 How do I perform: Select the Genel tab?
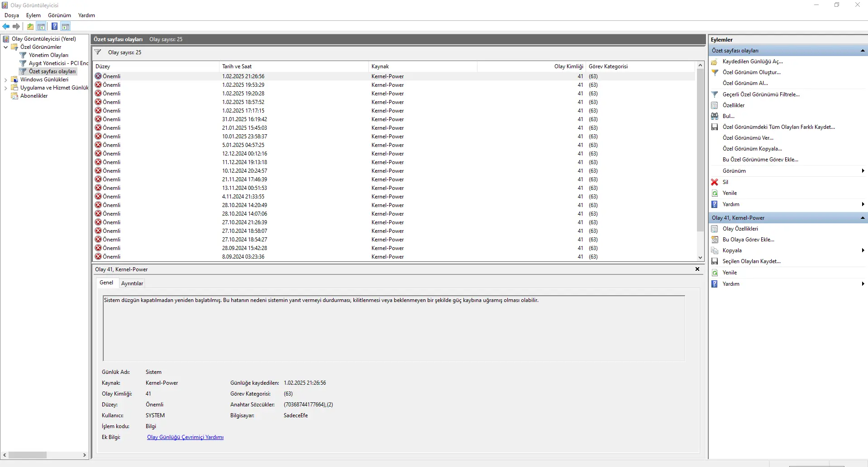click(x=106, y=283)
